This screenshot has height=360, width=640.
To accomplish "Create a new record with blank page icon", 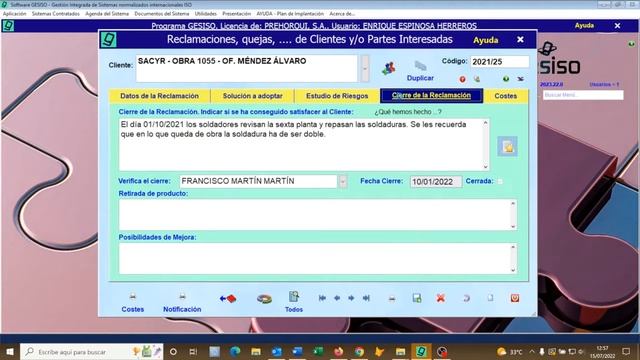I will tap(490, 298).
